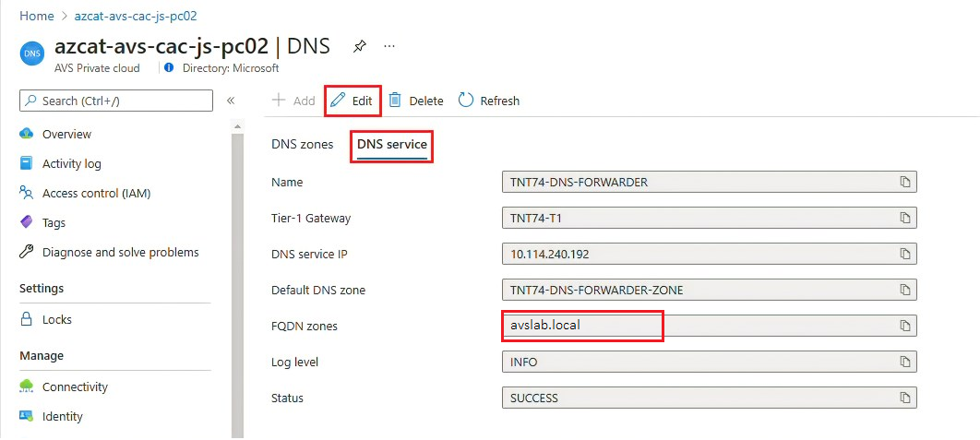Viewport: 980px width, 440px height.
Task: Click the 'FQDN zones' label
Action: (x=304, y=327)
